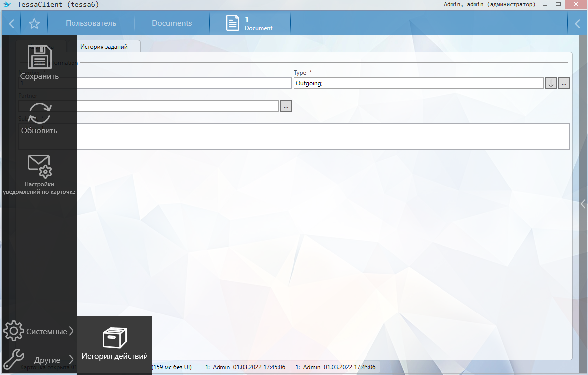This screenshot has width=588, height=375.
Task: Click the back arrow in top-left header
Action: [x=11, y=23]
